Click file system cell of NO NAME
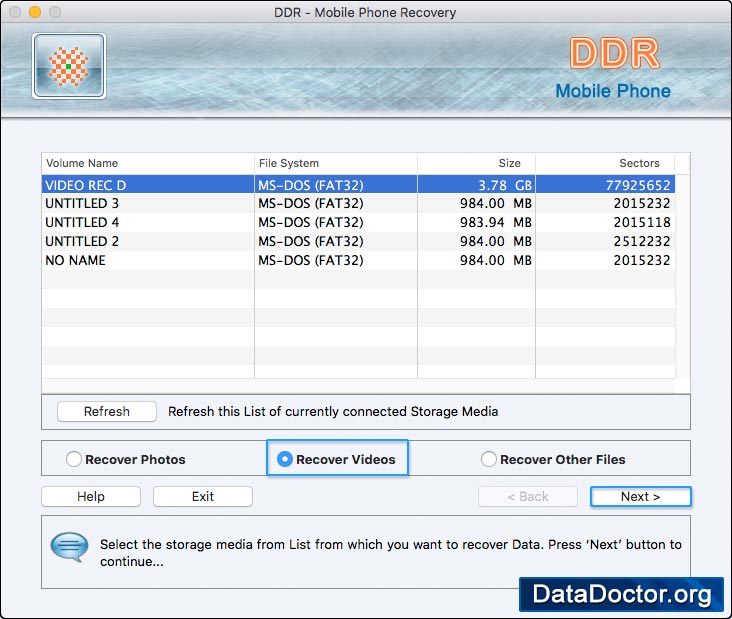The image size is (732, 619). point(336,260)
